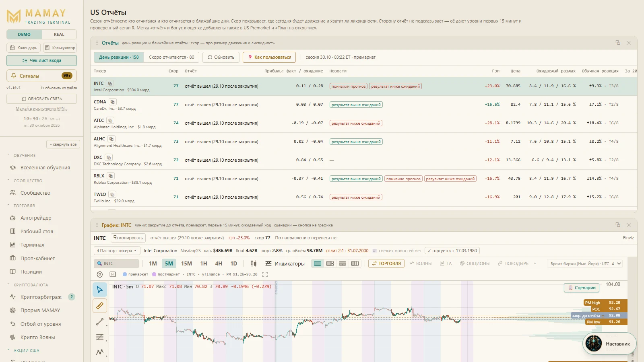This screenshot has height=362, width=644.
Task: Switch to the Скоро отчитаются tab
Action: pyautogui.click(x=171, y=57)
